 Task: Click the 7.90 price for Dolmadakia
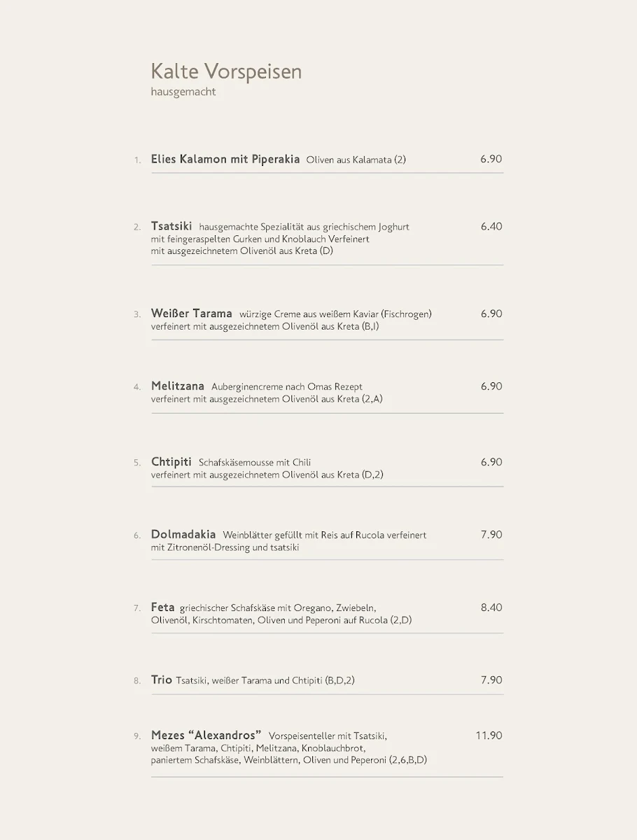tap(491, 535)
